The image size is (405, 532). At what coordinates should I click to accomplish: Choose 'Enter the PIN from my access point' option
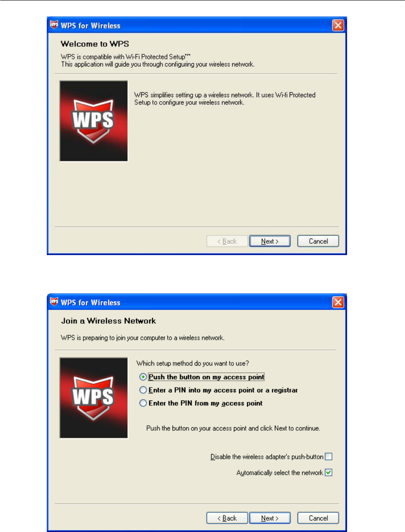(x=143, y=403)
